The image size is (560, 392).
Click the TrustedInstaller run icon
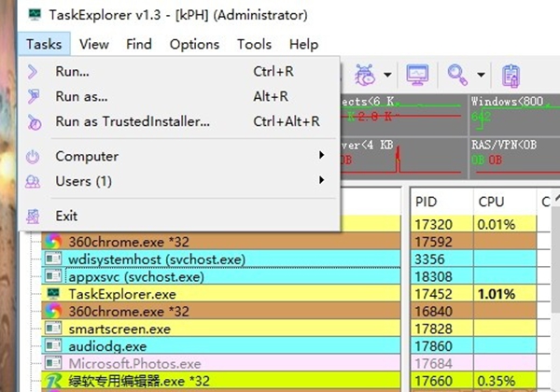pos(35,122)
